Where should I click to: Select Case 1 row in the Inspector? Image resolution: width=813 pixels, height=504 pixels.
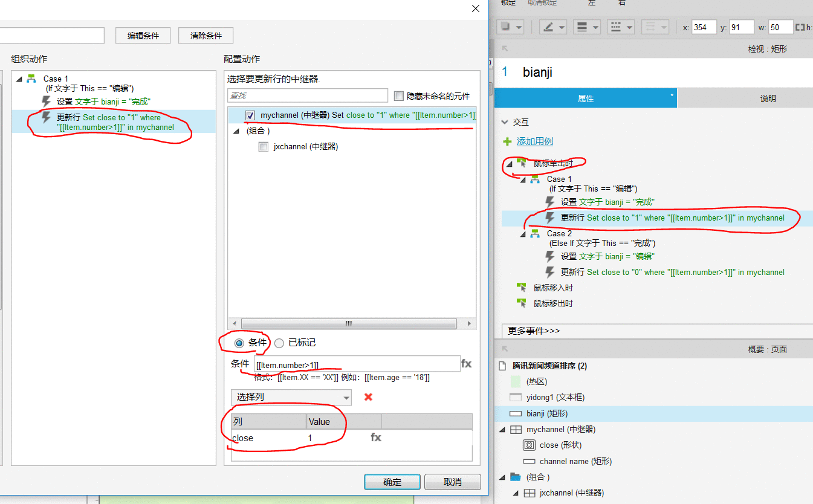point(559,179)
